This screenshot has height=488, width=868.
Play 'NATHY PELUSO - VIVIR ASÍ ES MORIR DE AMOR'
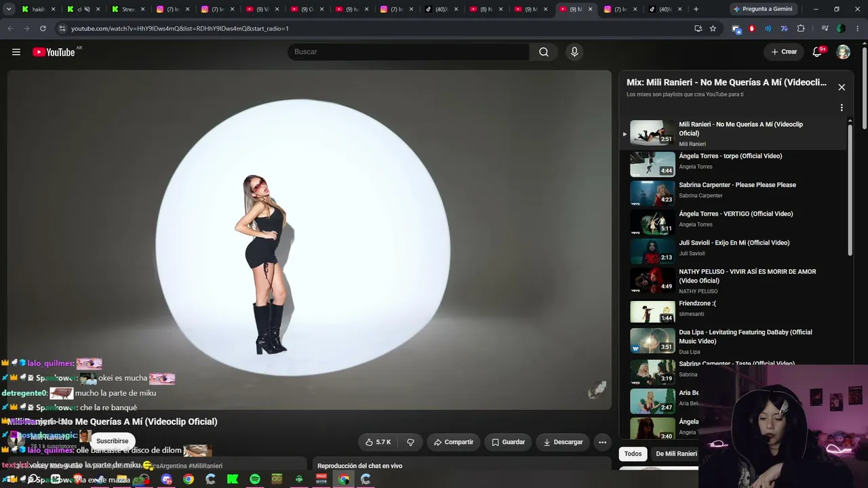(x=747, y=276)
